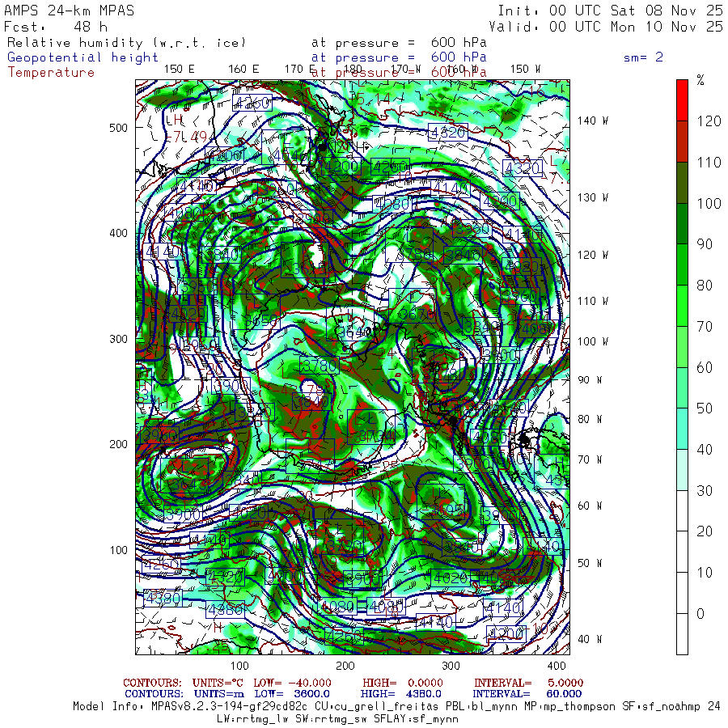This screenshot has width=728, height=728.
Task: Click the 'LOW= -40.000' temperature value
Action: coord(293,683)
